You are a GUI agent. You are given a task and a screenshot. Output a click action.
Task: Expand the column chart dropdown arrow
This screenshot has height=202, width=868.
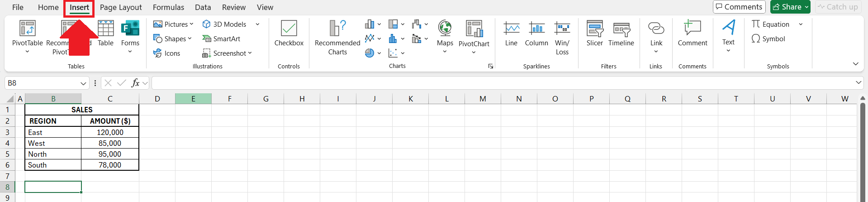379,24
